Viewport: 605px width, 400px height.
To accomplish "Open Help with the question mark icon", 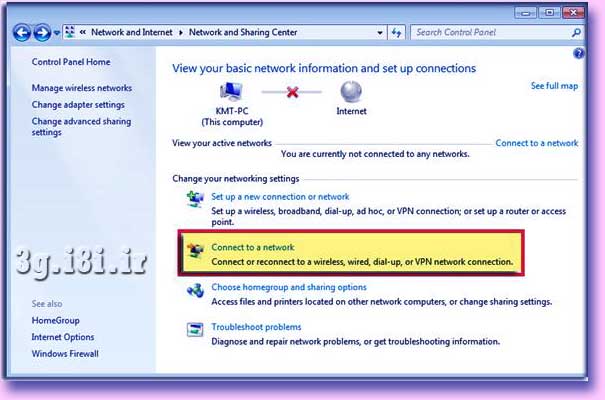I will [578, 53].
